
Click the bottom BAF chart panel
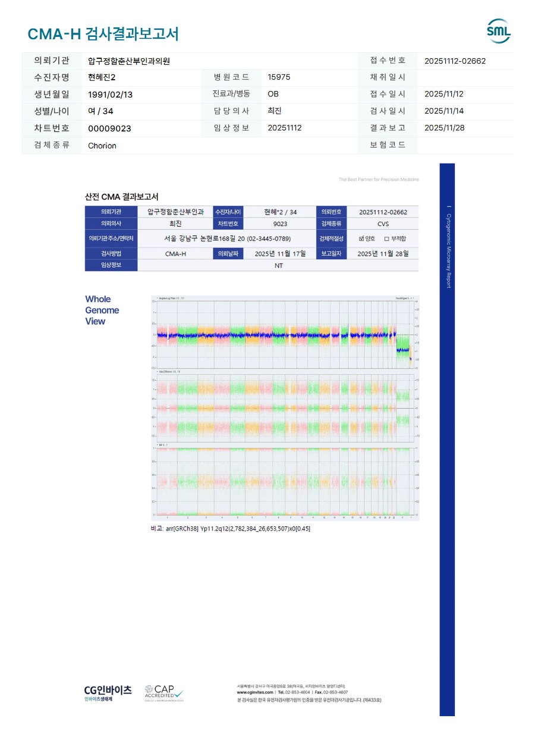click(x=285, y=481)
